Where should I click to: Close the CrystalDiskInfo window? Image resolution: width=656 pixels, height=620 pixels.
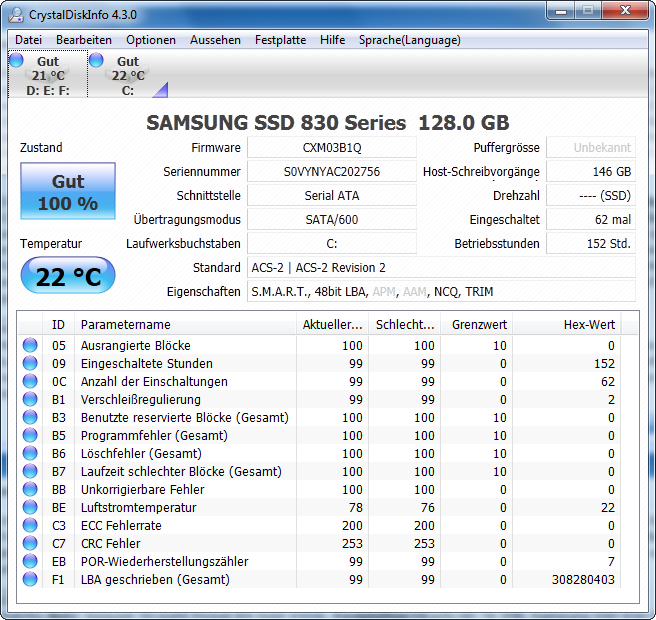click(625, 10)
